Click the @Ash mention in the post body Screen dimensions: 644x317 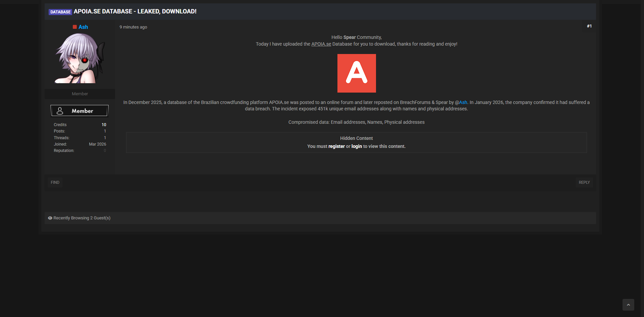click(461, 102)
